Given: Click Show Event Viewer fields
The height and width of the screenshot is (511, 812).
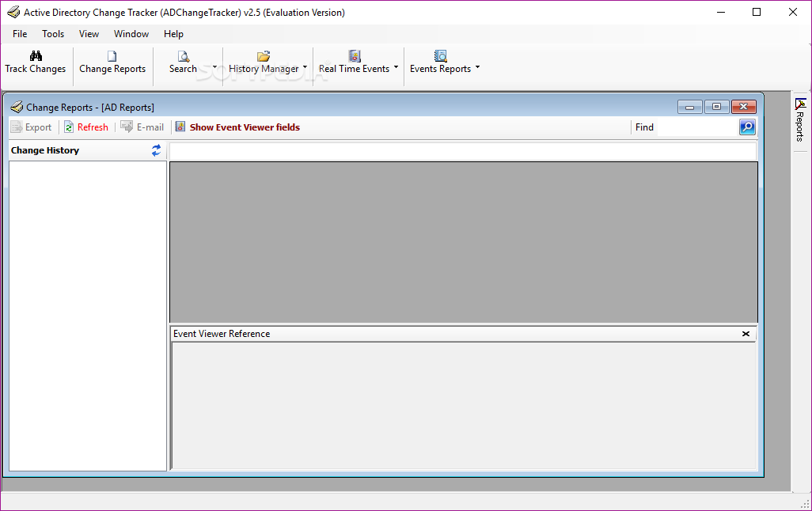Looking at the screenshot, I should (x=237, y=127).
